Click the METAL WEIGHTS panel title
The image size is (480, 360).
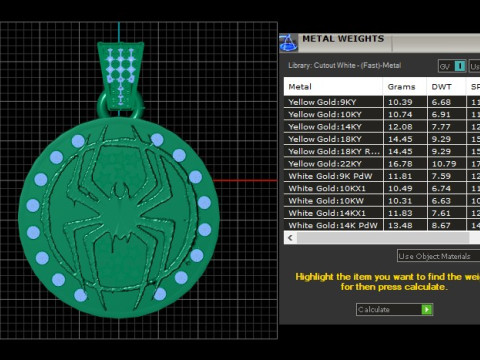coord(343,39)
